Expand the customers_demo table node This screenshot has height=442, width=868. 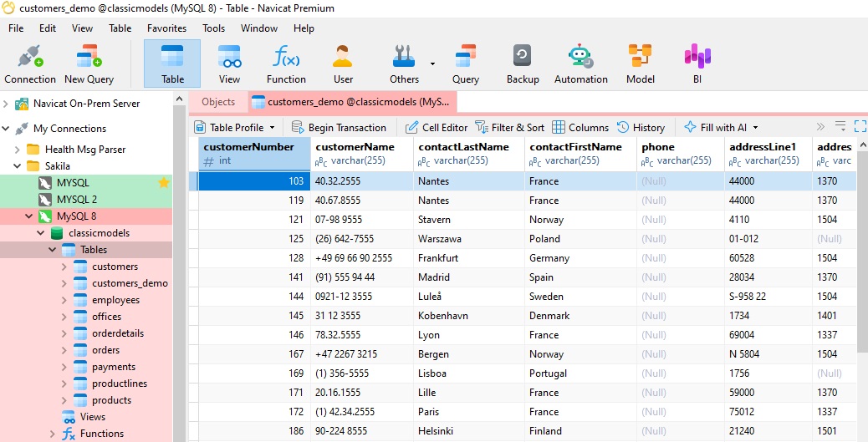[64, 283]
